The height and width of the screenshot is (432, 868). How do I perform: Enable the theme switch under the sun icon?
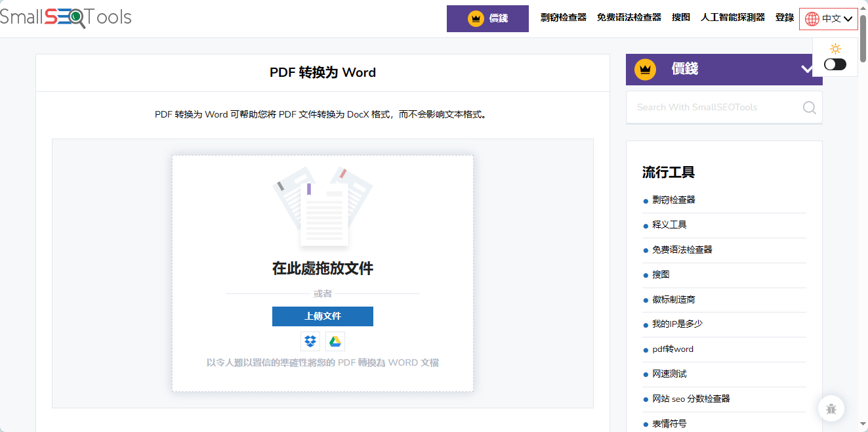[x=835, y=64]
